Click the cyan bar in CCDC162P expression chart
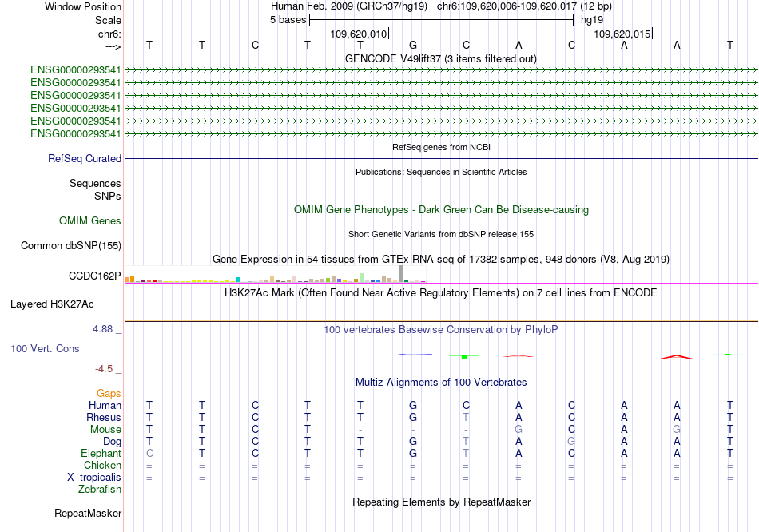The height and width of the screenshot is (532, 759). click(x=238, y=280)
